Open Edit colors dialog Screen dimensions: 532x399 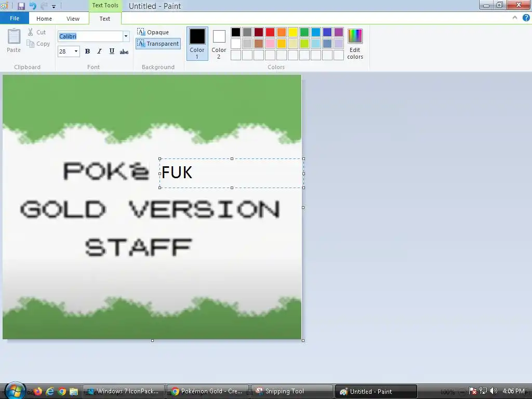point(355,44)
